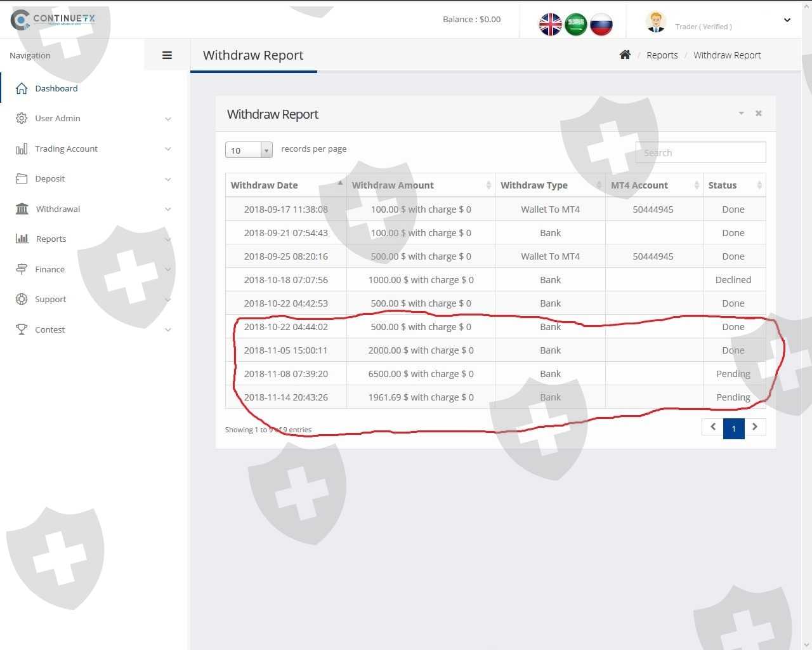Screen dimensions: 812x650
Task: Switch language to English flag
Action: point(550,24)
